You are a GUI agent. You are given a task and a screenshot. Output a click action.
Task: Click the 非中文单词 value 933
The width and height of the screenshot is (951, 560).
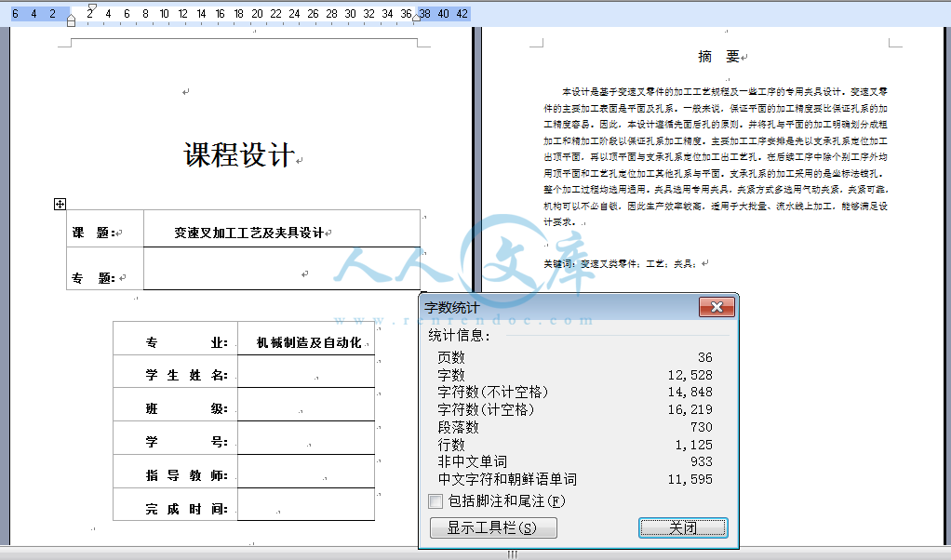pyautogui.click(x=701, y=461)
